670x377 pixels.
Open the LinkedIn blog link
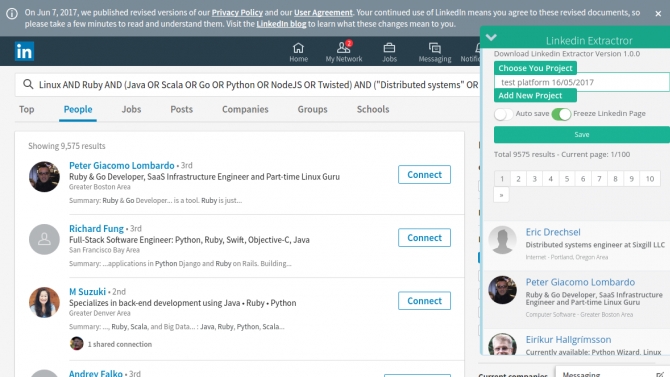click(x=281, y=24)
